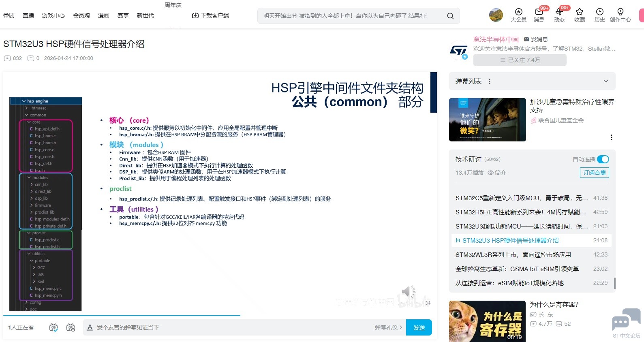
Task: Open the 弹幕列表 three-dot menu
Action: 490,81
